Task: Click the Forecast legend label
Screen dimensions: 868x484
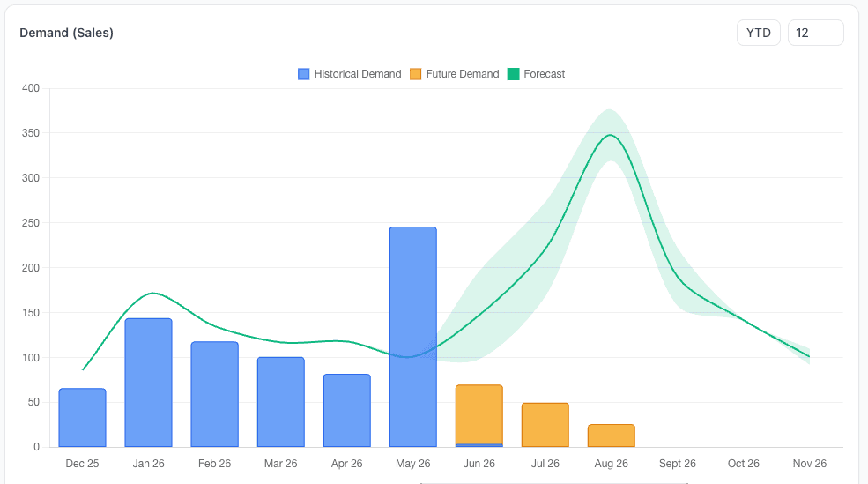Action: pos(545,74)
